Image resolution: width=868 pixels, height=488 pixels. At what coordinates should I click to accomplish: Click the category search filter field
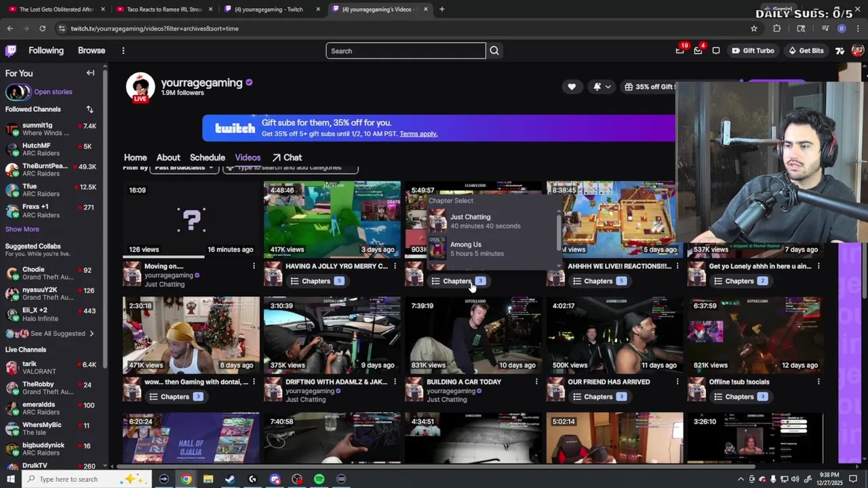coord(290,167)
